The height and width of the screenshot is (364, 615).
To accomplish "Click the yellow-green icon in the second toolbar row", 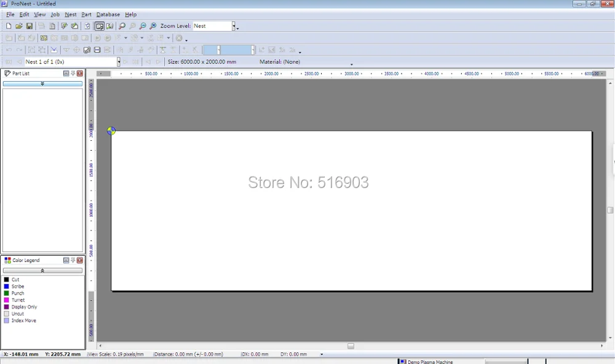I will [44, 38].
